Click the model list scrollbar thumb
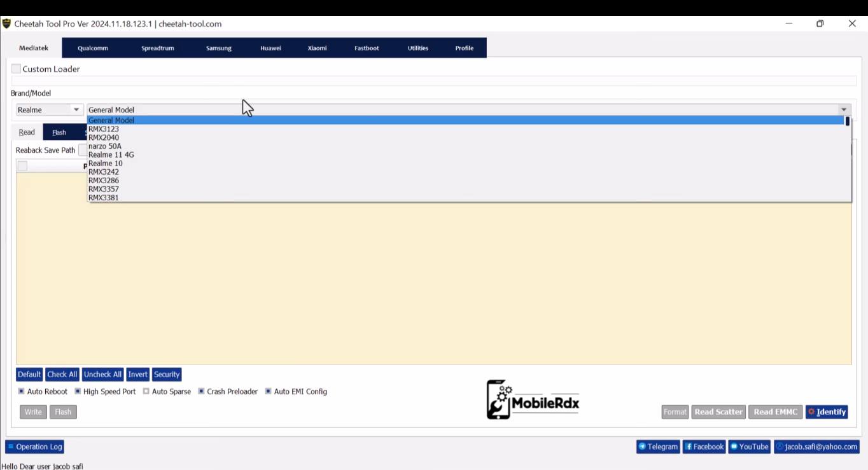 tap(848, 121)
